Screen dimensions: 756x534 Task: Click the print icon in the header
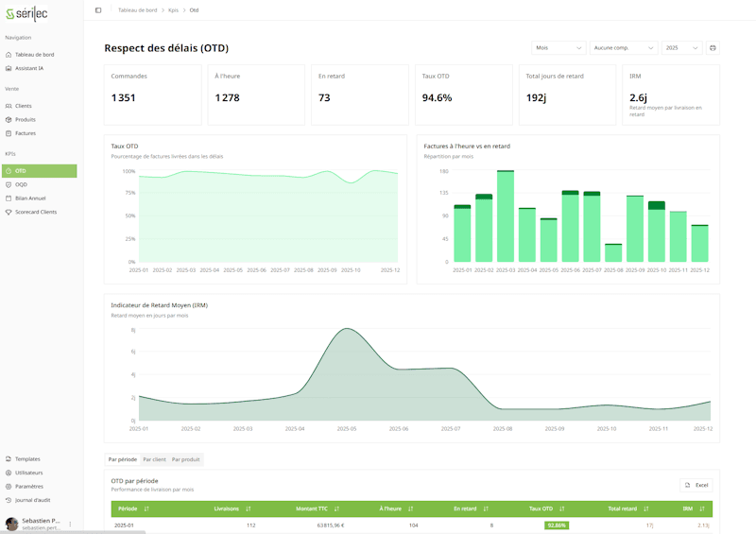(713, 47)
